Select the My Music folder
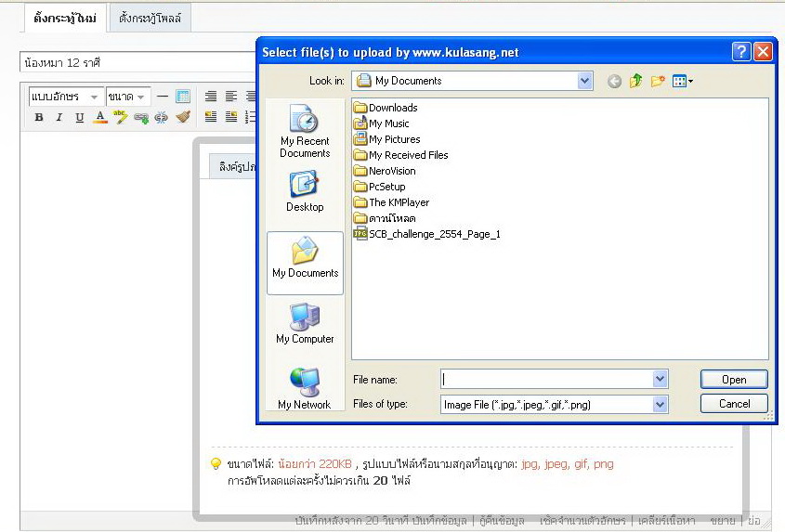Screen dimensions: 785x532 (x=382, y=123)
